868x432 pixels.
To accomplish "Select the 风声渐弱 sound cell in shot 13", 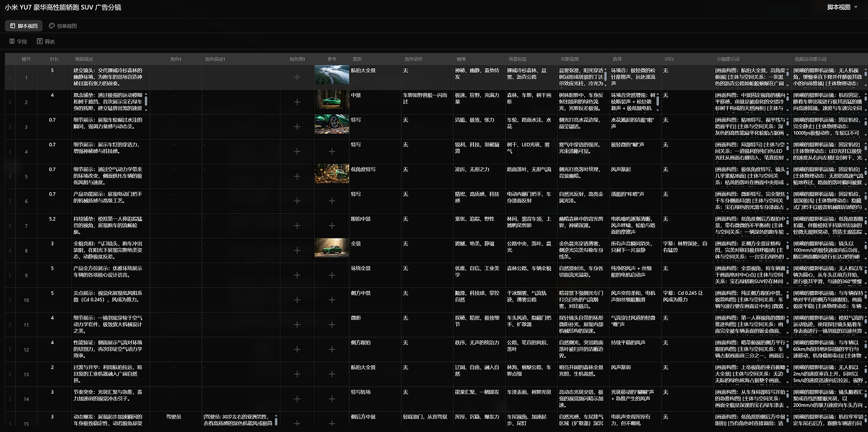I will tap(635, 374).
